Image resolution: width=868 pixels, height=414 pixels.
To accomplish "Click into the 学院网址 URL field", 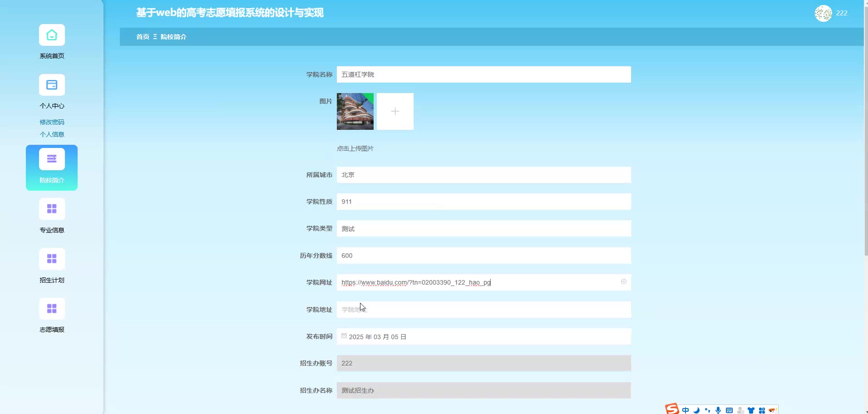I will (484, 282).
